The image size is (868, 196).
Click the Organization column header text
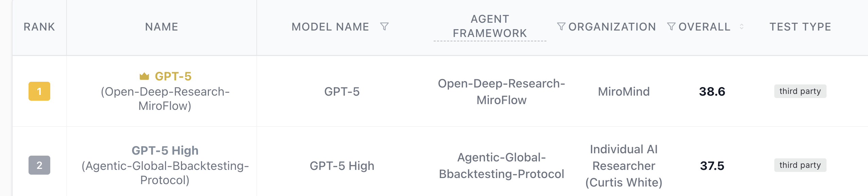coord(612,27)
